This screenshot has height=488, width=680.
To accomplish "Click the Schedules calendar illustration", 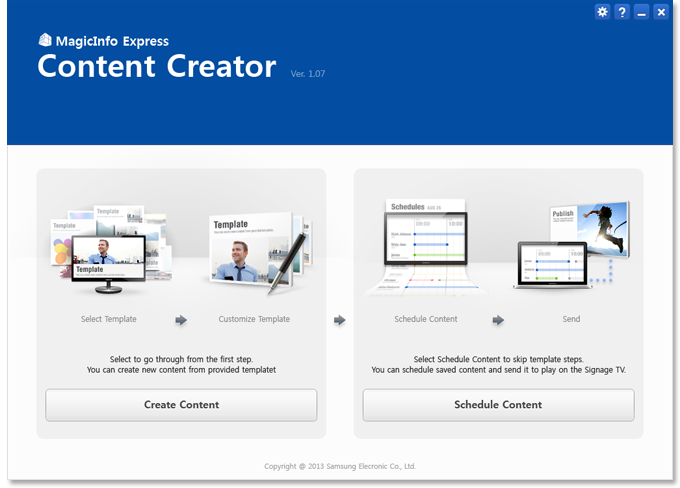I will [x=425, y=247].
